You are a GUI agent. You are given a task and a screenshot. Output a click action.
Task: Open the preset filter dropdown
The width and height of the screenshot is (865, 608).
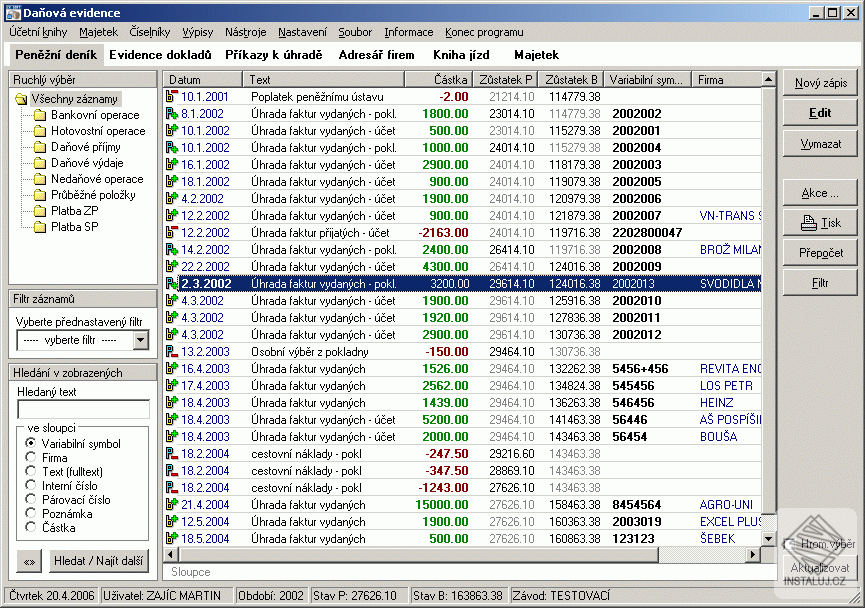[x=140, y=340]
